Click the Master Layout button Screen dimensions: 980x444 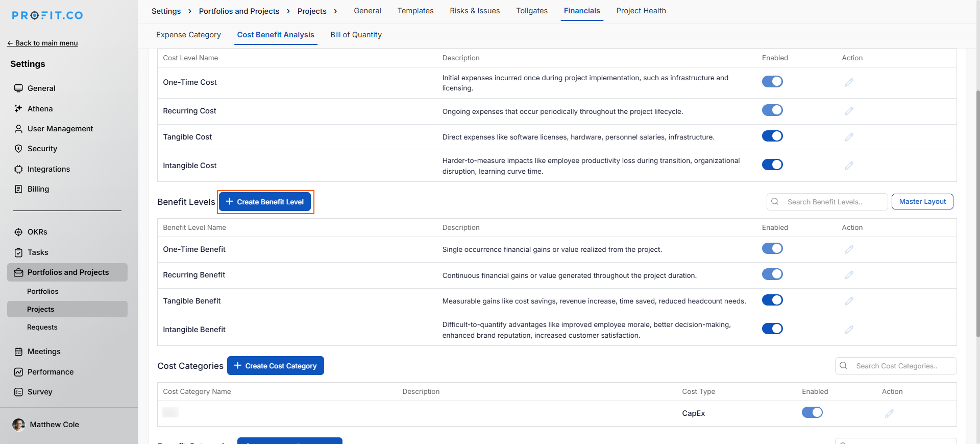(922, 202)
